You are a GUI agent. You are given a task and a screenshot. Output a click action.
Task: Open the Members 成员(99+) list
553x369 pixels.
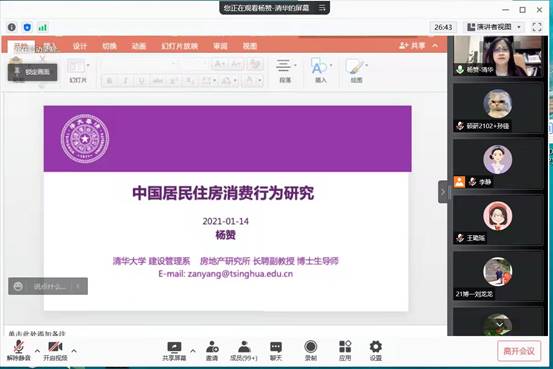coord(244,351)
